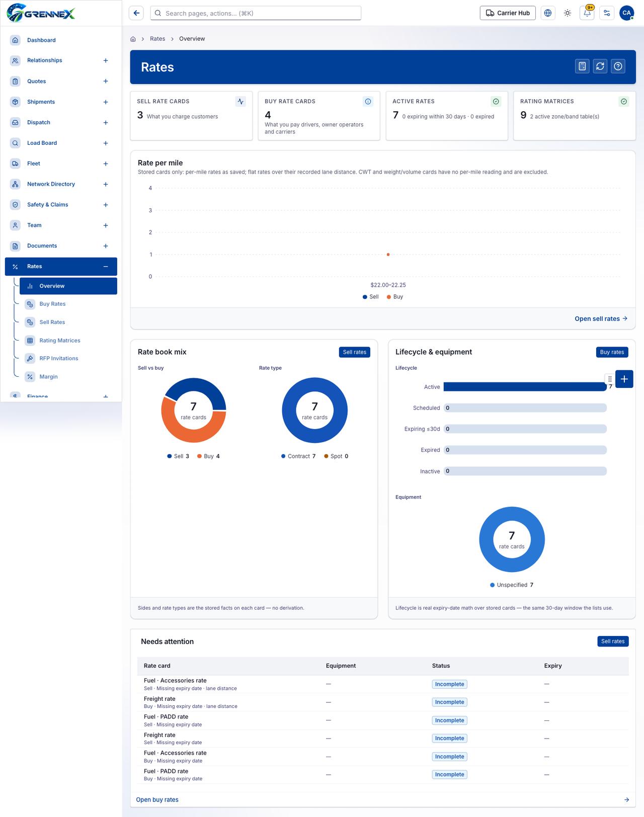Expand the Fleet menu

coord(106,164)
